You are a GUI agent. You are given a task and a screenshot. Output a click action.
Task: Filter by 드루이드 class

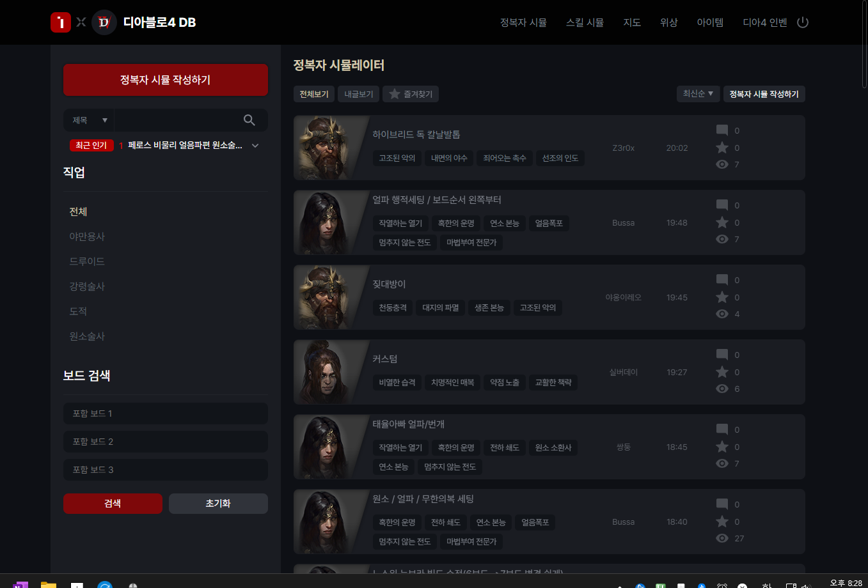pyautogui.click(x=87, y=261)
